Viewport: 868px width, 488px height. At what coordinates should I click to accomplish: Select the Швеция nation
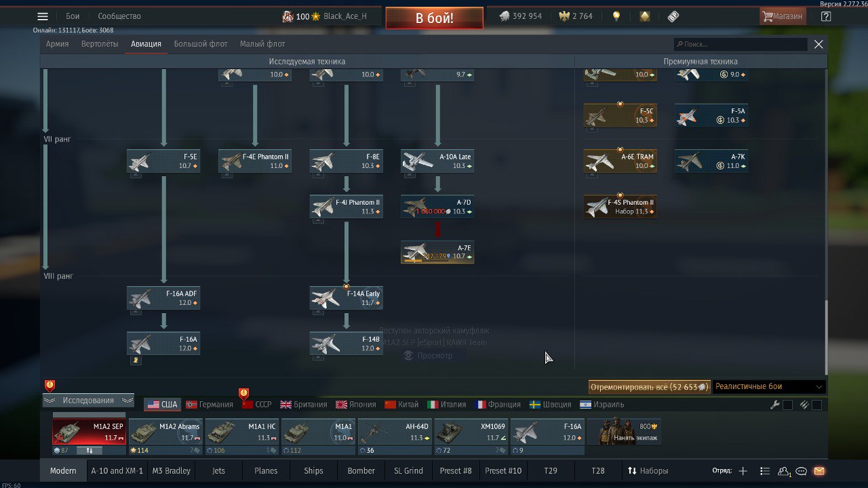click(550, 405)
